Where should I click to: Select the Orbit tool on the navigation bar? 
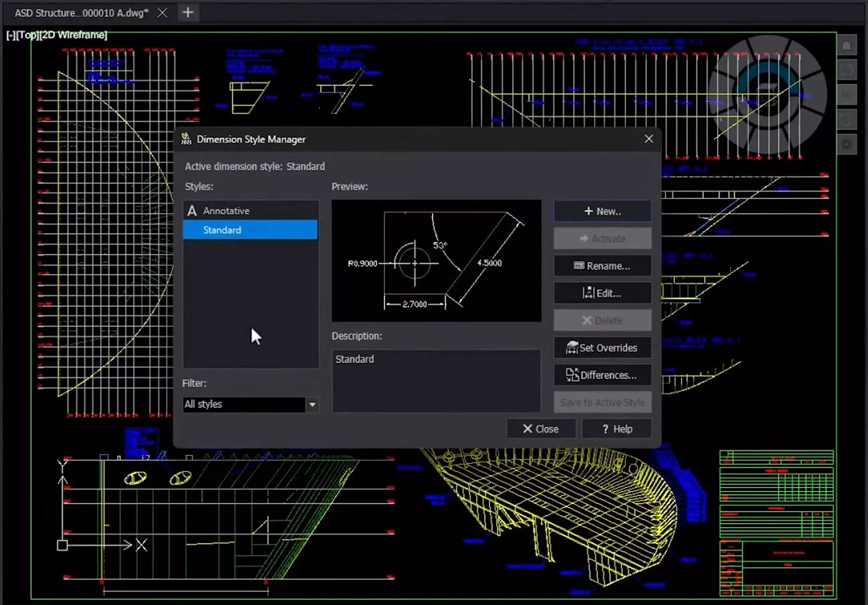coord(848,118)
